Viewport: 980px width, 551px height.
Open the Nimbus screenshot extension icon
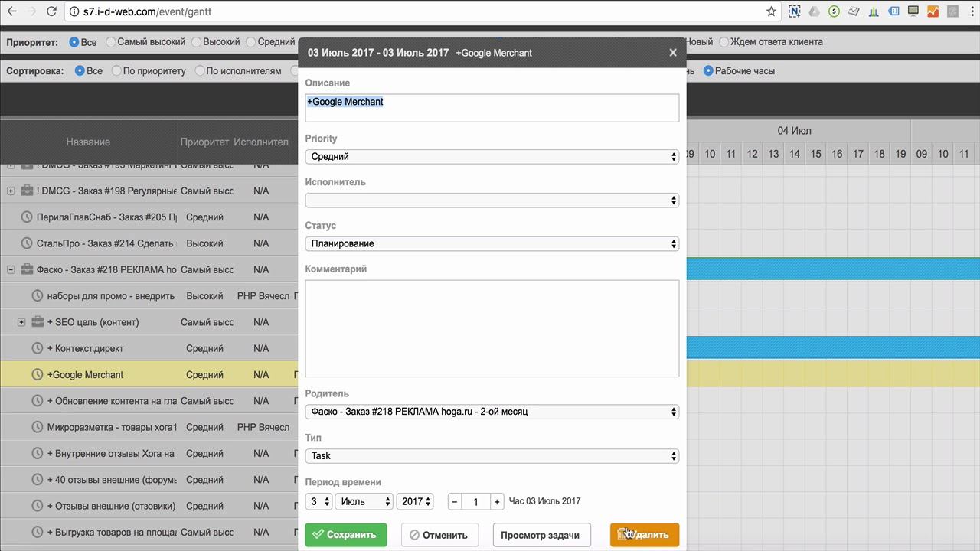[x=795, y=11]
